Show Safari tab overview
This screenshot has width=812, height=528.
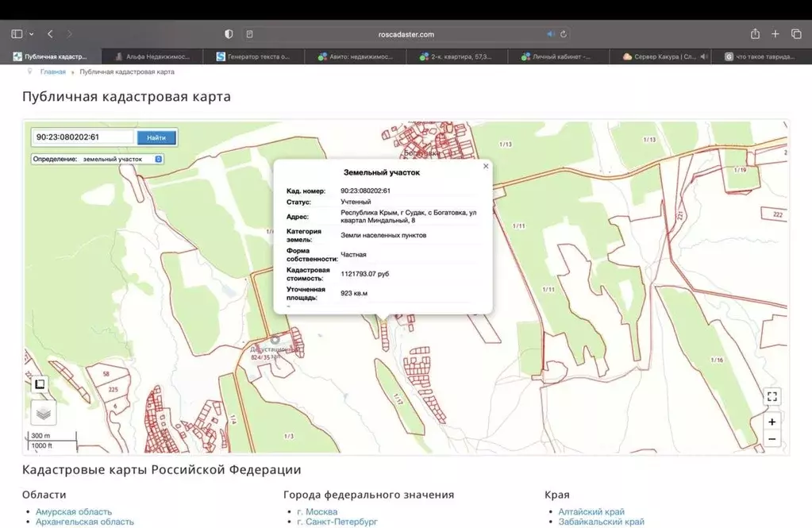[x=796, y=34]
